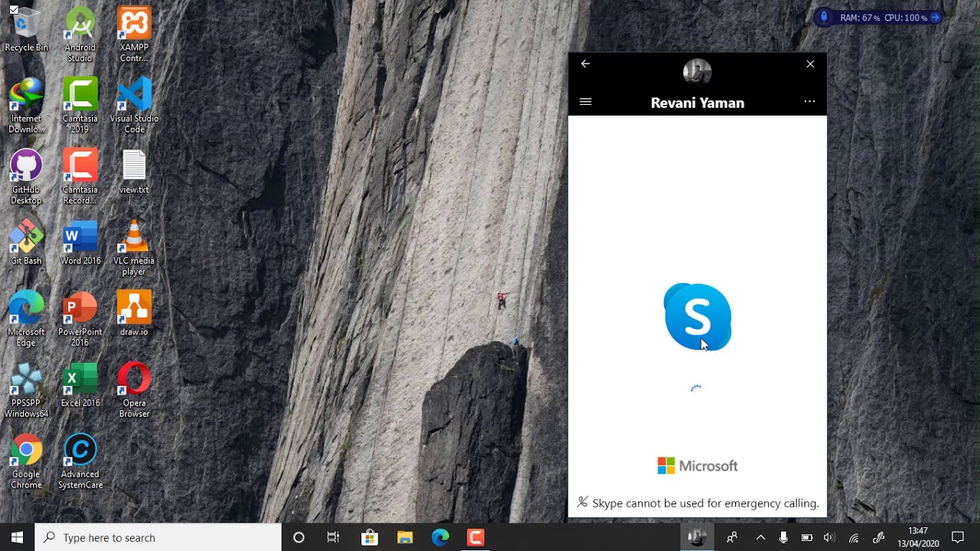Open Edge from the taskbar
Image resolution: width=980 pixels, height=551 pixels.
coord(440,537)
